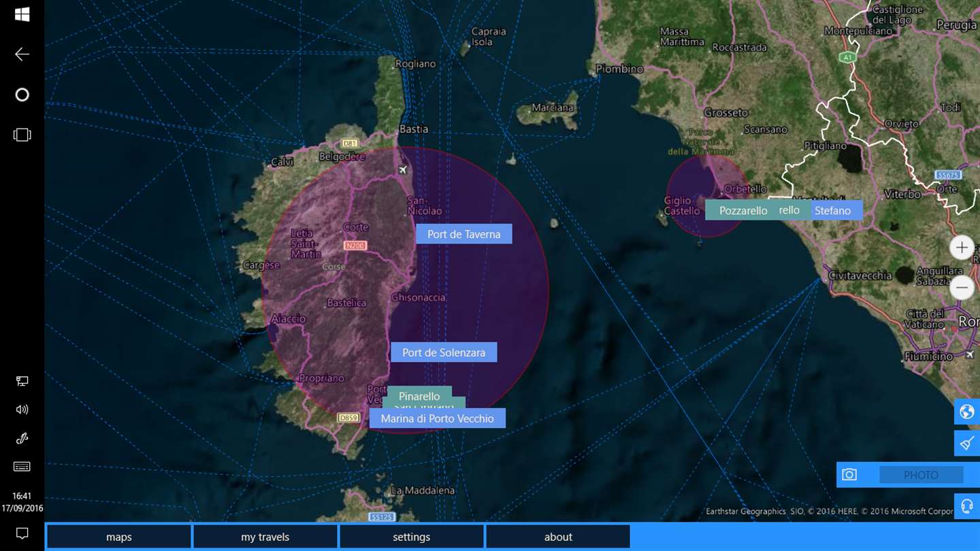
Task: Select the Port de Solenzara marker label
Action: coord(444,352)
